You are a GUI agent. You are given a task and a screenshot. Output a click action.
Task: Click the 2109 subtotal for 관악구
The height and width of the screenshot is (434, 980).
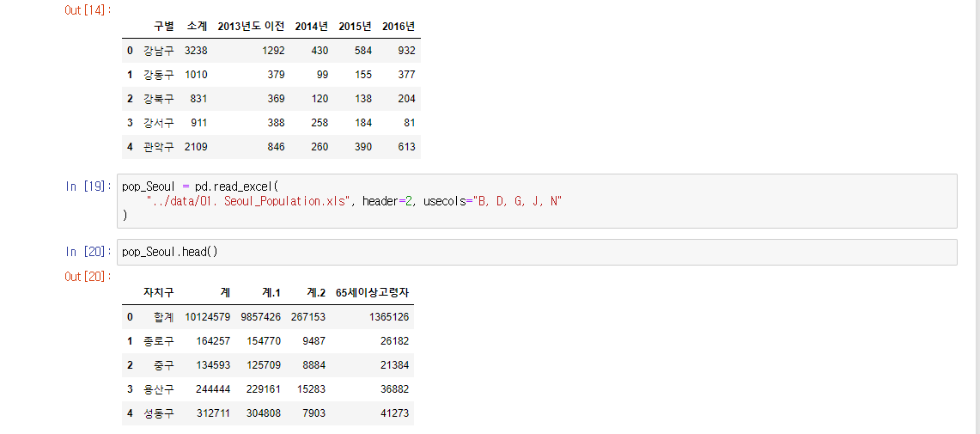(196, 147)
